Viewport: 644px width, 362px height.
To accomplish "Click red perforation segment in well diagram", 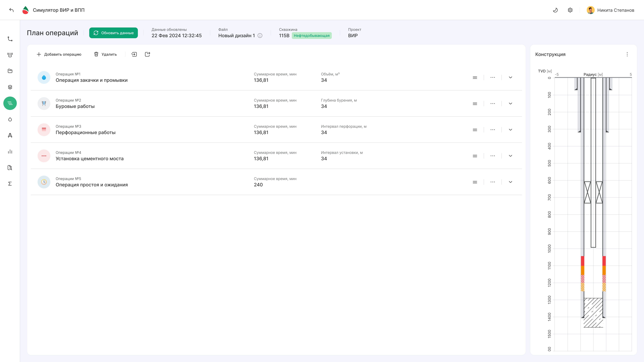I will click(583, 261).
